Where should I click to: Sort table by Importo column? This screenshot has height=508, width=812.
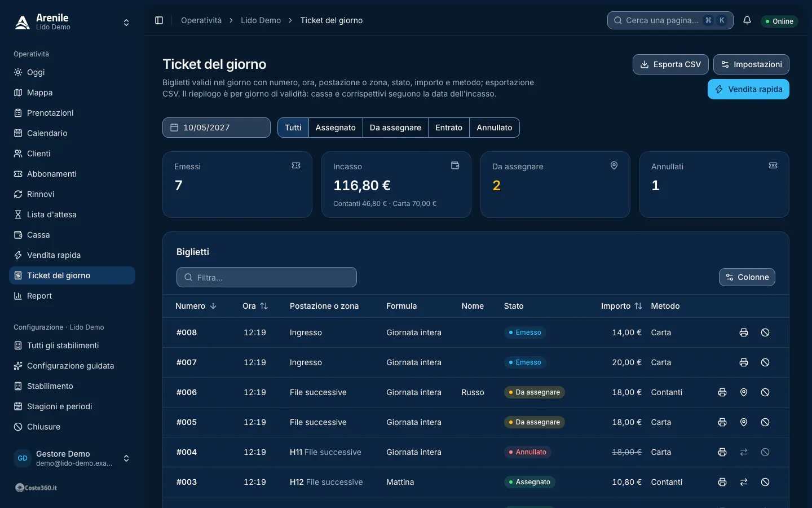tap(621, 306)
